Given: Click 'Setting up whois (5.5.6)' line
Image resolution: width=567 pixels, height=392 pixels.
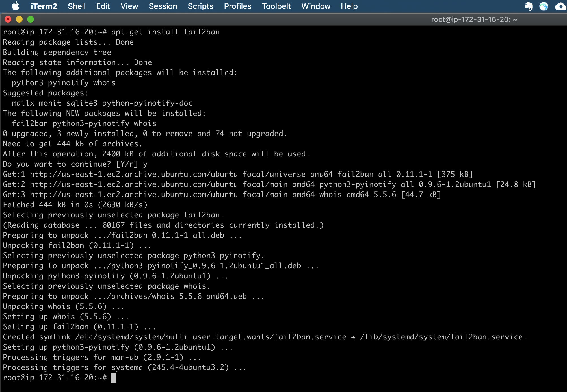Looking at the screenshot, I should pos(66,317).
